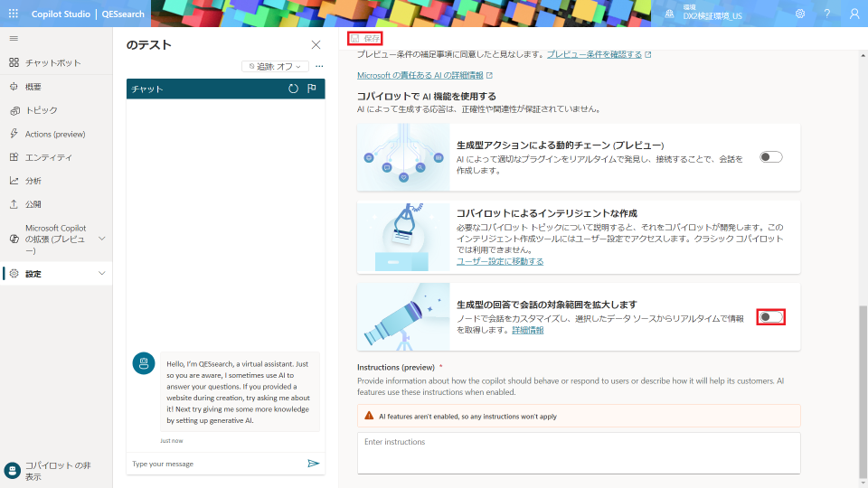Click the Enter instructions text field

[x=579, y=452]
